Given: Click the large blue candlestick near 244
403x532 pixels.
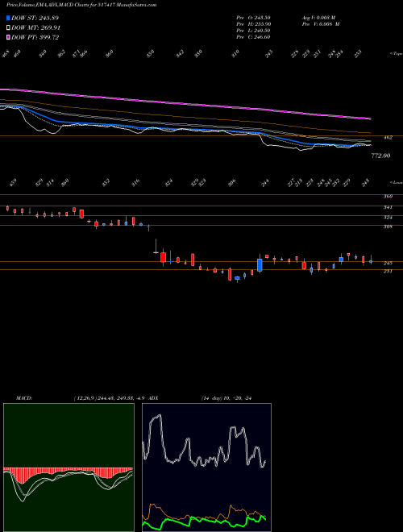Looking at the screenshot, I should coord(260,265).
